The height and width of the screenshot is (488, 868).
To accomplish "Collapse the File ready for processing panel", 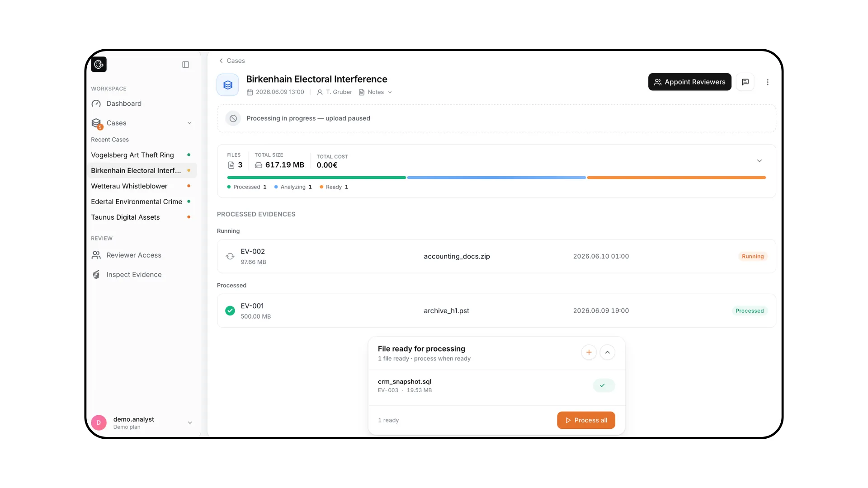I will pos(607,352).
